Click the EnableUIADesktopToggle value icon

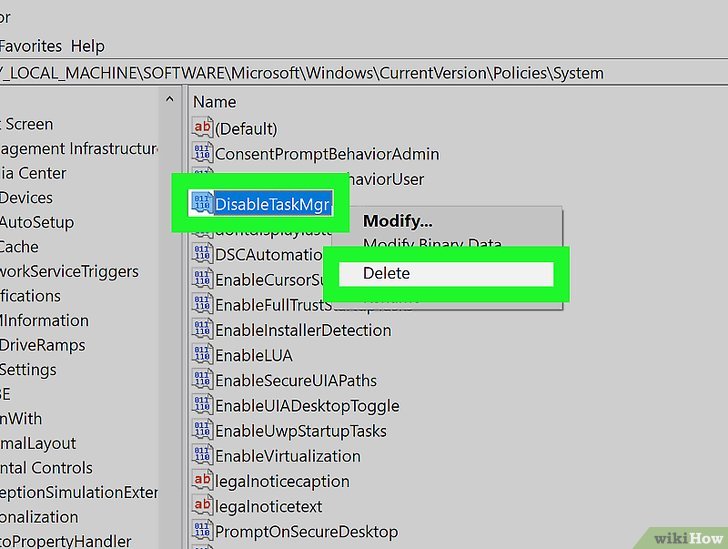[202, 405]
